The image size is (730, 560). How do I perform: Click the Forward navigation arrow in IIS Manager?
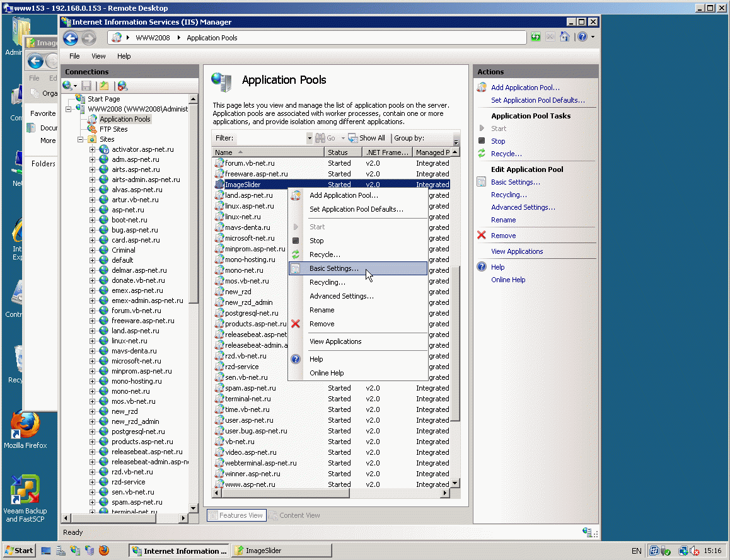(88, 38)
